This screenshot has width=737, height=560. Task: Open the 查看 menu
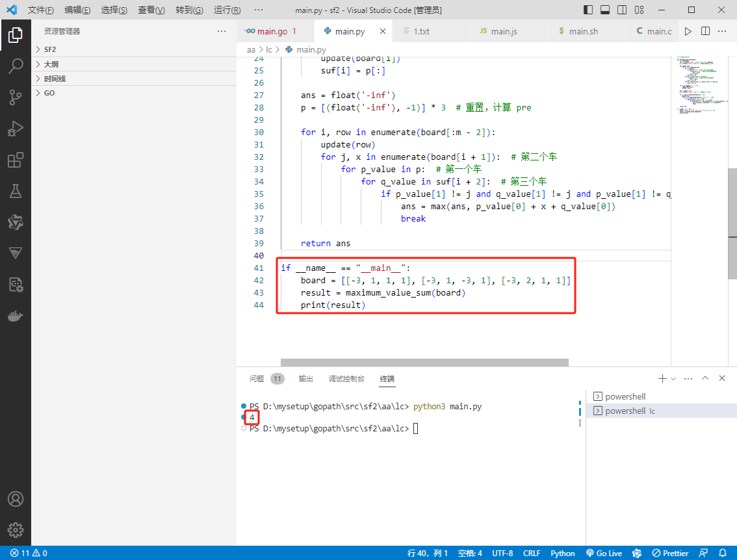point(151,10)
